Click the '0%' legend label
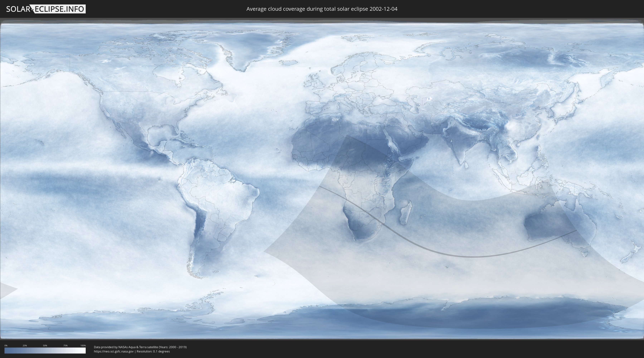Viewport: 644px width, 358px height. [x=6, y=345]
